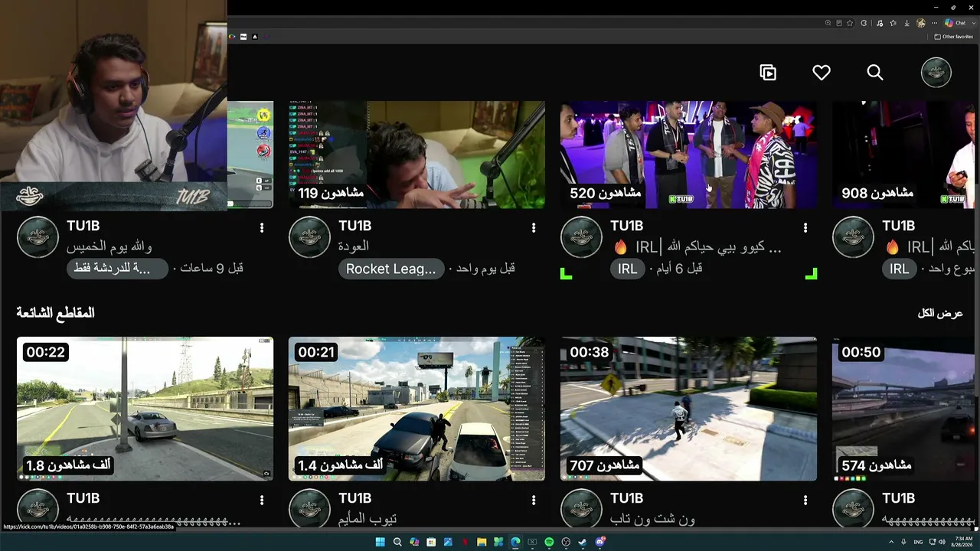The height and width of the screenshot is (551, 980).
Task: Play the 00:22 clip thumbnail
Action: (x=145, y=409)
